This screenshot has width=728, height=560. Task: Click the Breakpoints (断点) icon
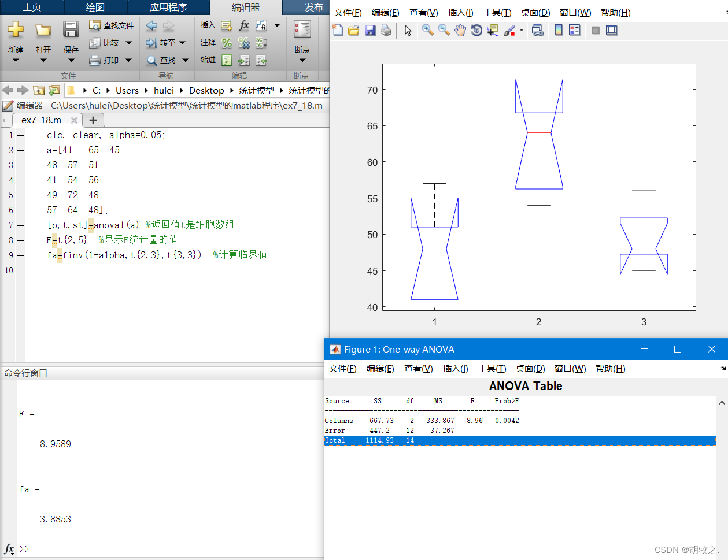[302, 29]
